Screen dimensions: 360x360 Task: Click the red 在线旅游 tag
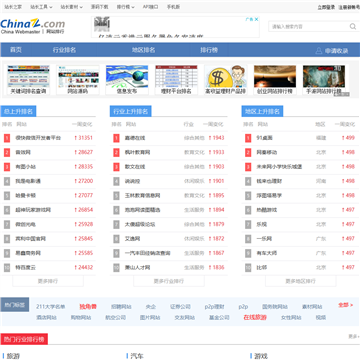[255, 317]
